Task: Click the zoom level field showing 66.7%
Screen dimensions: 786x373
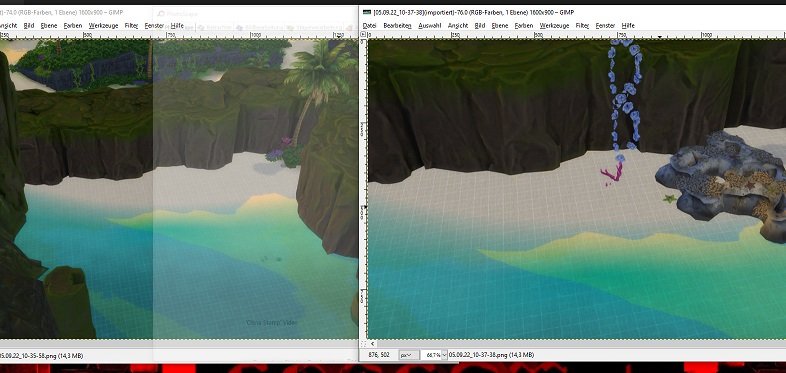Action: coord(432,355)
